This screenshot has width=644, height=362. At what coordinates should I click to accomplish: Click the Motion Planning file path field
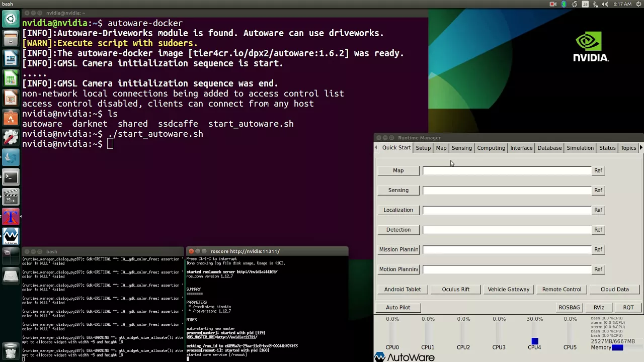click(507, 269)
